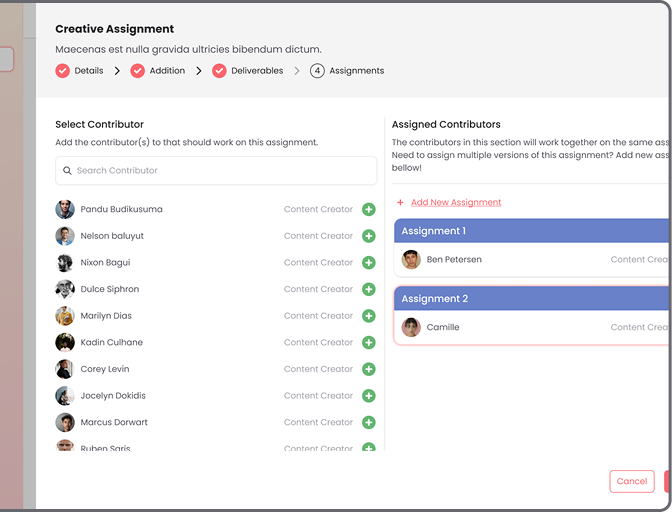
Task: Select the name Nelson baluyut
Action: coord(112,236)
